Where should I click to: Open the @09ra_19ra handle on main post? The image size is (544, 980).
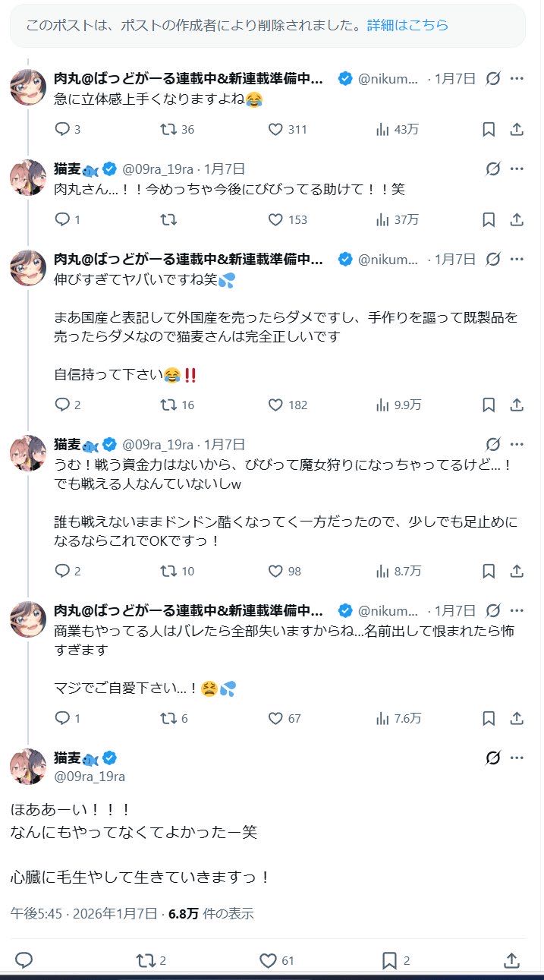[90, 776]
